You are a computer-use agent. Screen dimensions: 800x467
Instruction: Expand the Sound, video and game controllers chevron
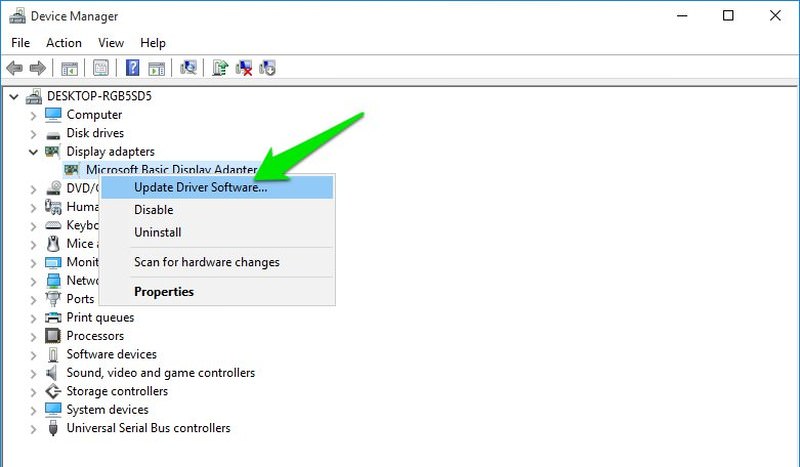coord(33,374)
